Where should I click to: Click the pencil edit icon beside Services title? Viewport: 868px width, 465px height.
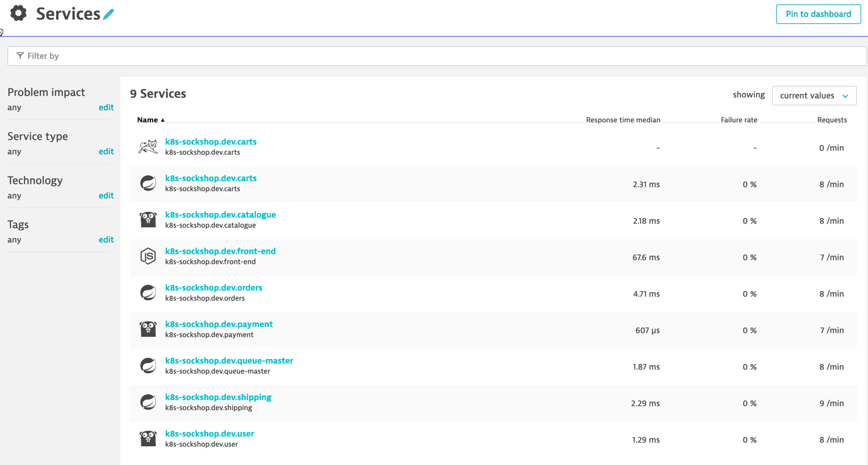[108, 14]
